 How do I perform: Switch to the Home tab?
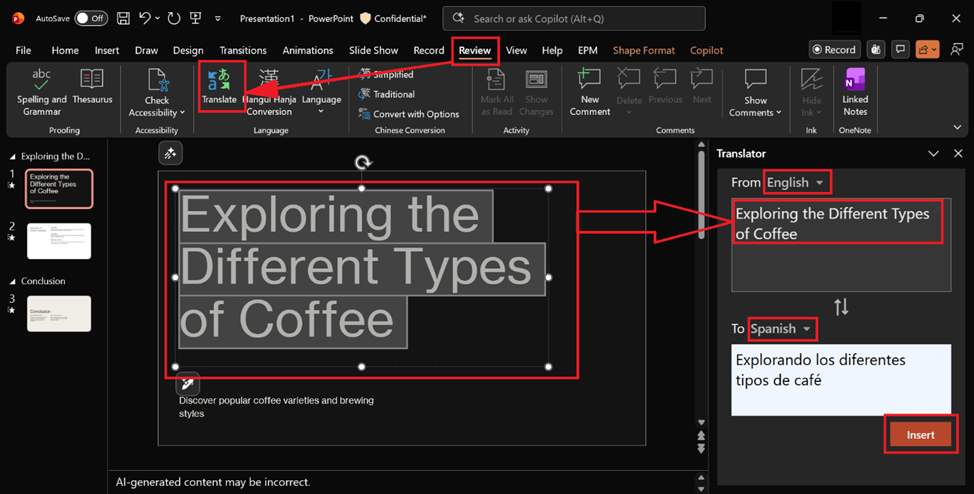click(65, 50)
